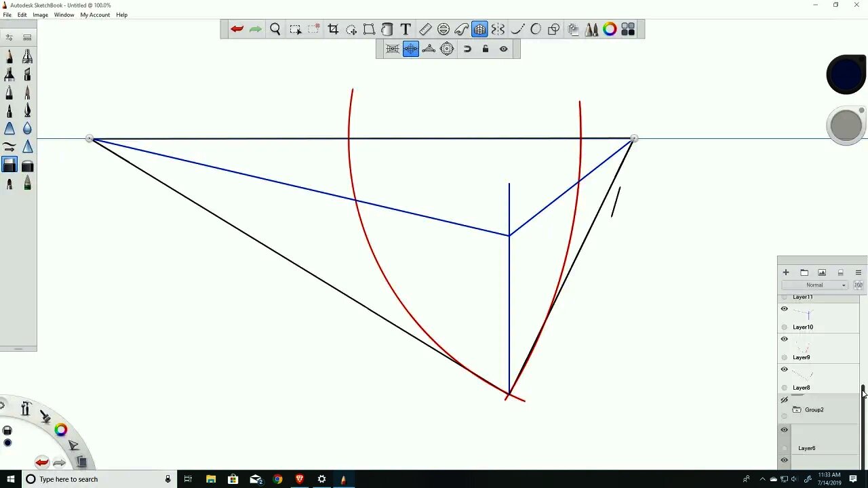Viewport: 868px width, 488px height.
Task: Select the rectangular Selection tool
Action: [295, 29]
